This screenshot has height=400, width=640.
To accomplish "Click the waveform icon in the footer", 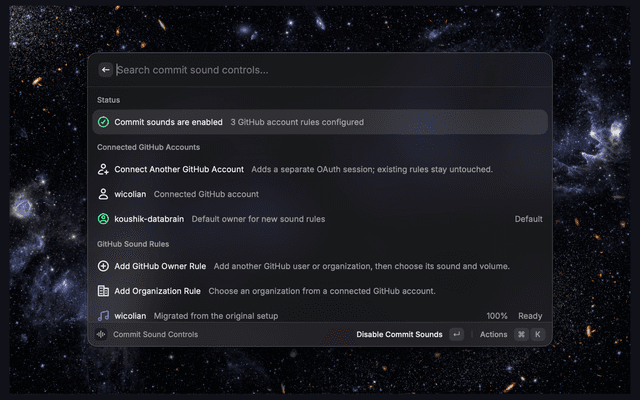I will pos(101,334).
